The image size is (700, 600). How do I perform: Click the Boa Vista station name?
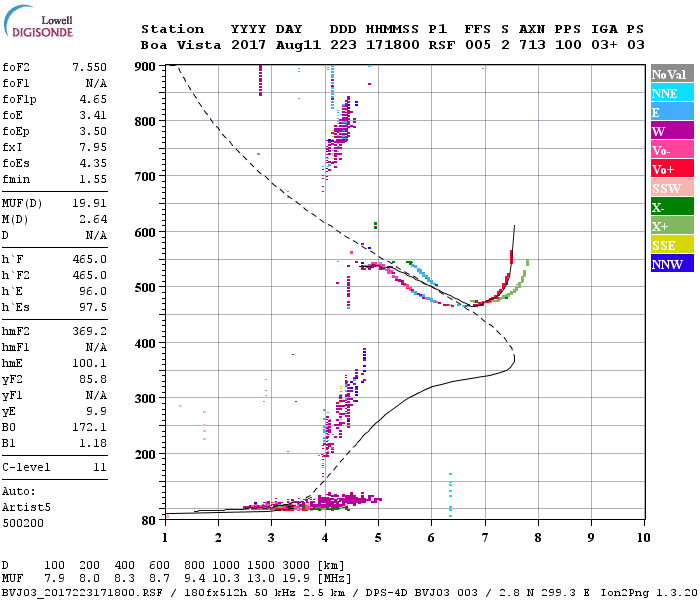pyautogui.click(x=181, y=45)
